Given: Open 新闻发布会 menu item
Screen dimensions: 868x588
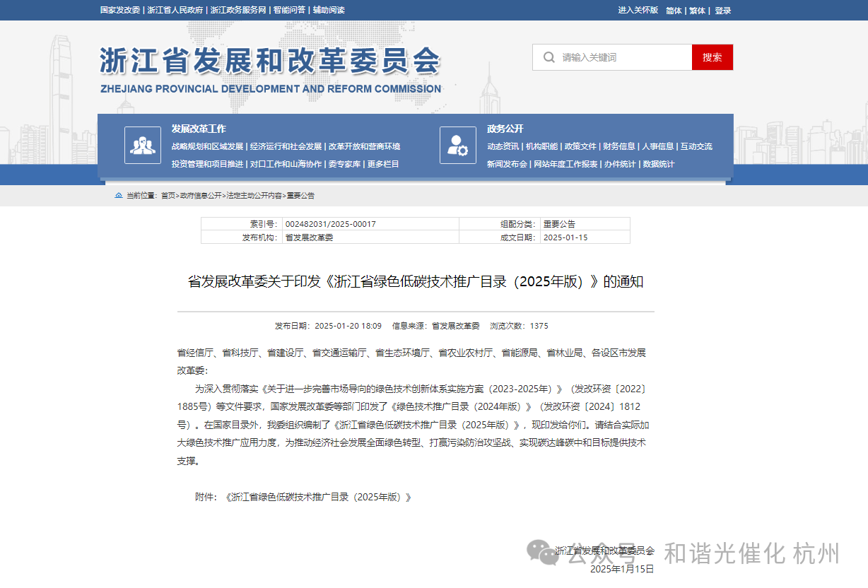Looking at the screenshot, I should [x=507, y=164].
